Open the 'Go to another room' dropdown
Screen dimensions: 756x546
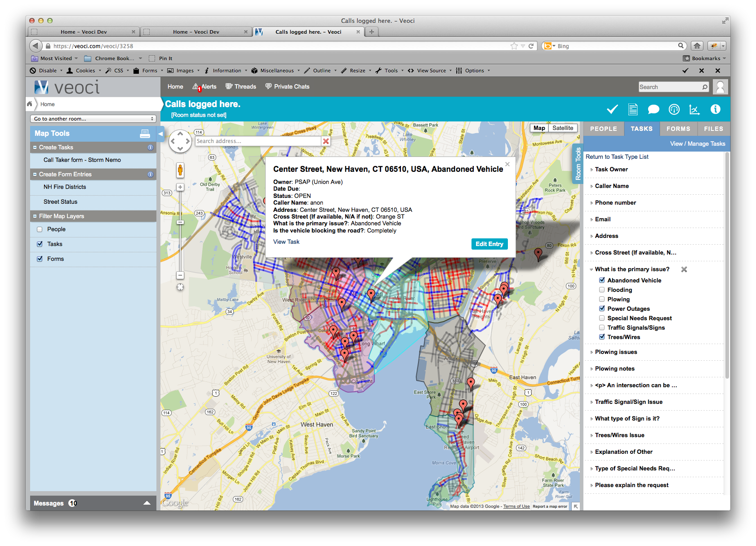[93, 119]
